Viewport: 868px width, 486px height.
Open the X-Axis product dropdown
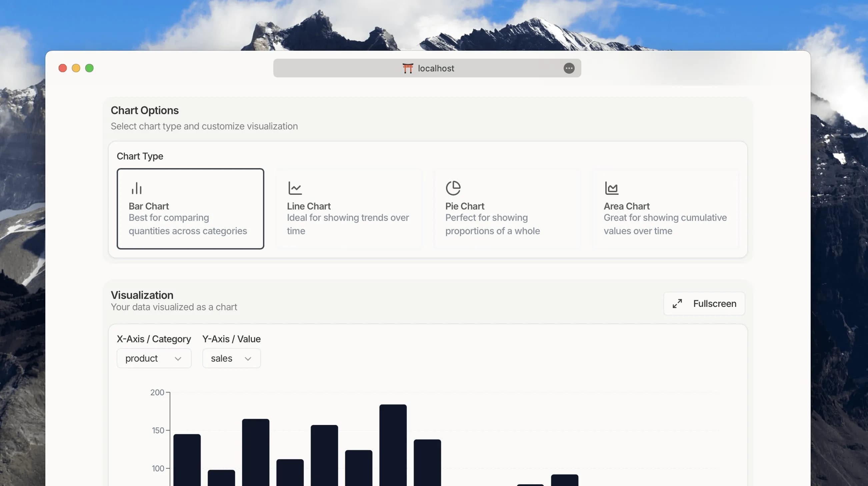point(154,358)
